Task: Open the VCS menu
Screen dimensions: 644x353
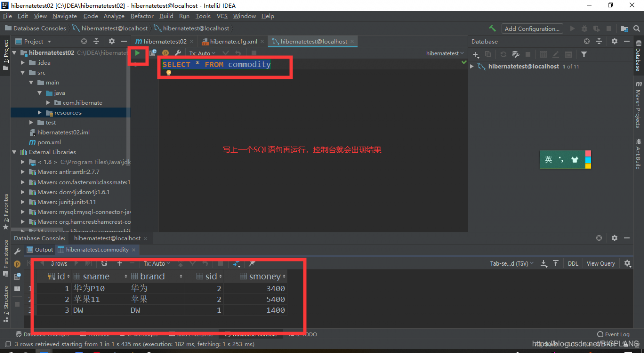Action: click(222, 16)
